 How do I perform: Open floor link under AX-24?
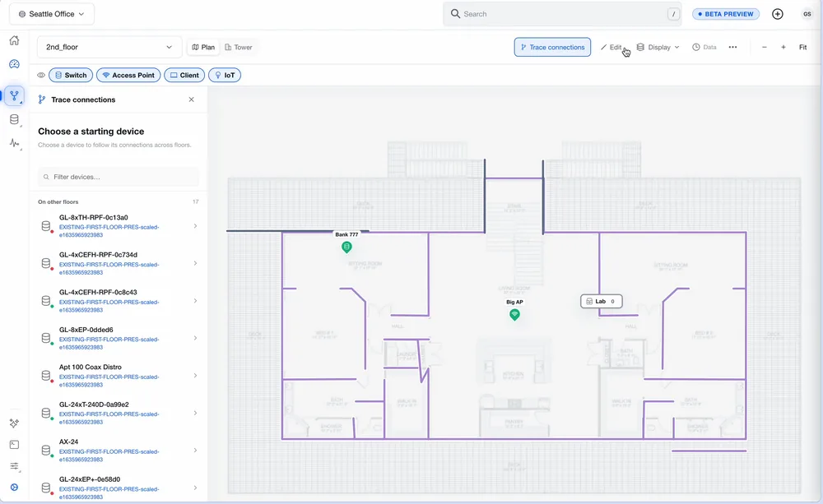click(109, 455)
